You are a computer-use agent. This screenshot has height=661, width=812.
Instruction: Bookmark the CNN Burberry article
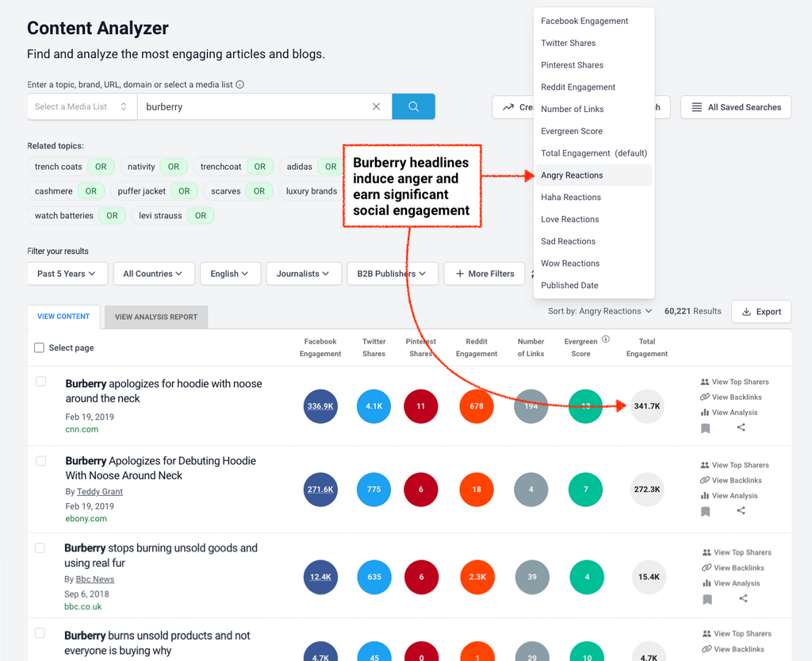point(705,428)
